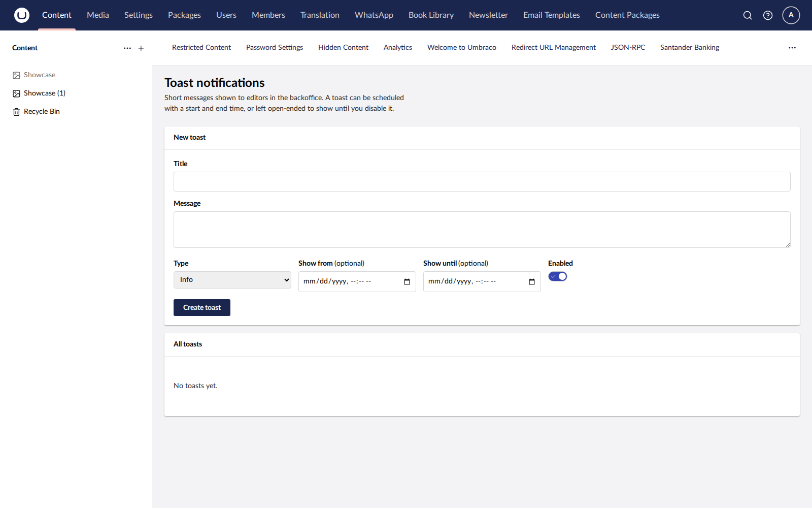This screenshot has width=812, height=508.
Task: Open the help question mark icon
Action: 768,15
